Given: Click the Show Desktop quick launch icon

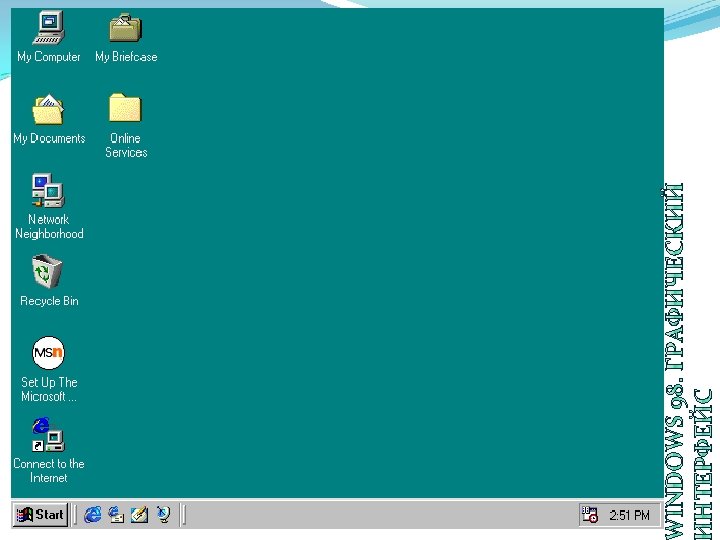Looking at the screenshot, I should (x=140, y=514).
